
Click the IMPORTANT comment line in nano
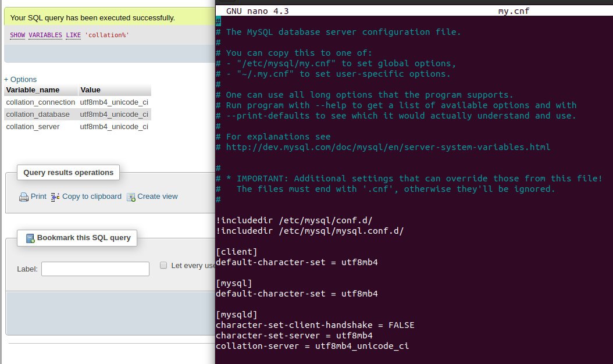click(x=409, y=179)
